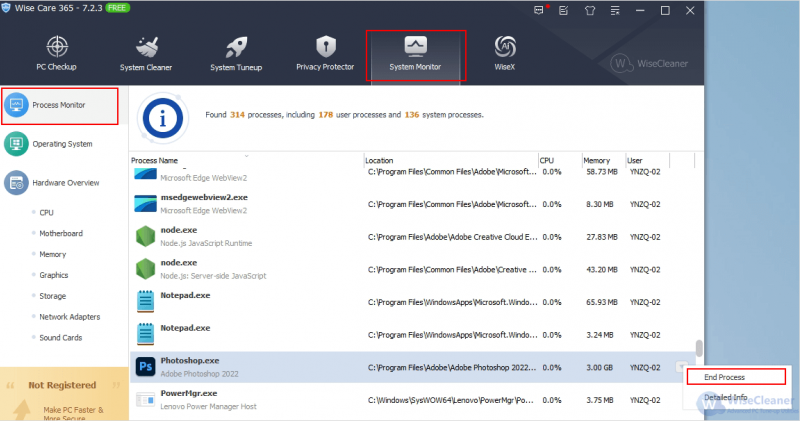
Task: Open CPU hardware details
Action: click(46, 212)
